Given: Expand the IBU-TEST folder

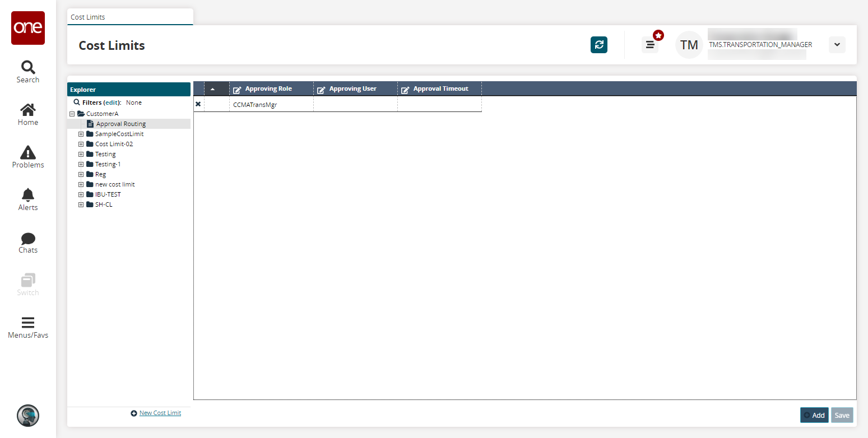Looking at the screenshot, I should (81, 194).
